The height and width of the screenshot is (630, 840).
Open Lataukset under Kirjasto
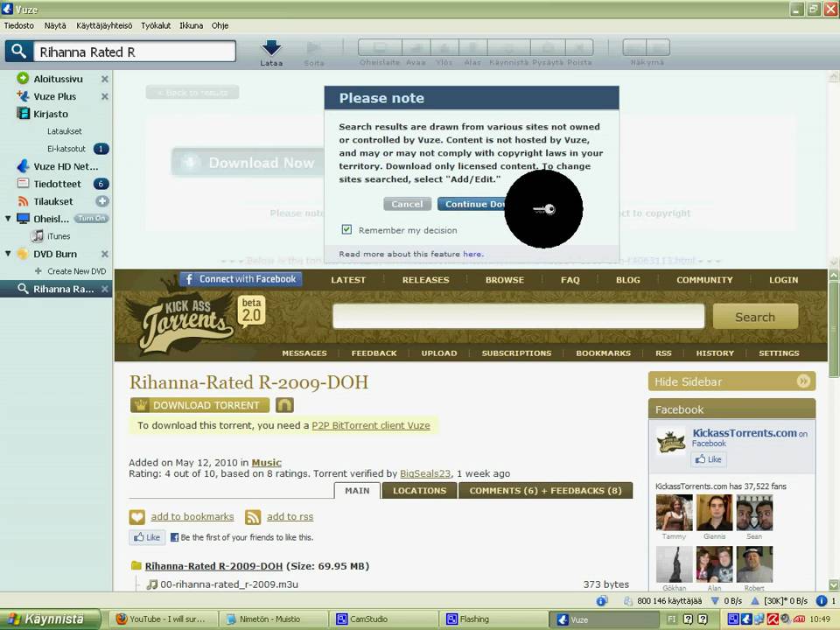click(64, 131)
